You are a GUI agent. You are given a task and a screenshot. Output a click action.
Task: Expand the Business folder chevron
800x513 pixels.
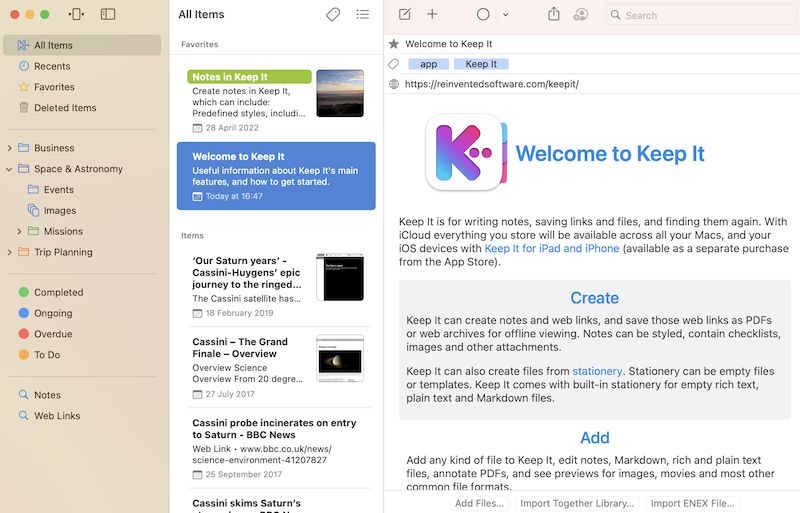pos(9,148)
